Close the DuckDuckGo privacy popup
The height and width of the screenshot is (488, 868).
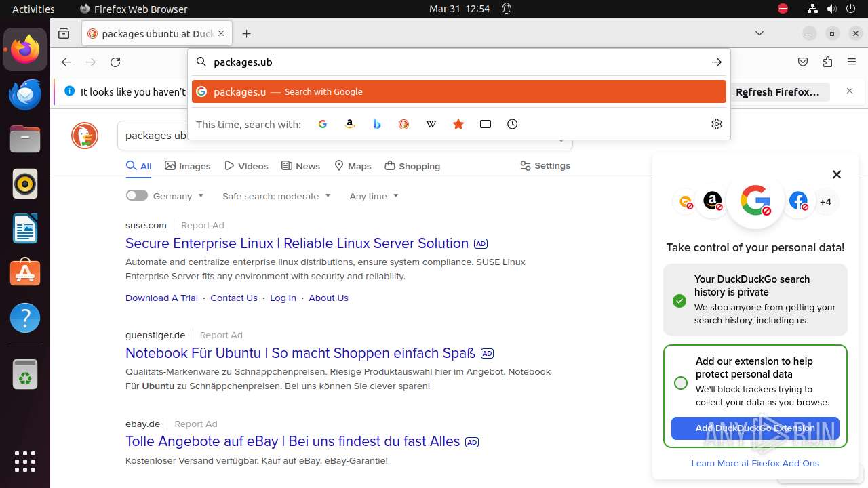click(x=837, y=174)
